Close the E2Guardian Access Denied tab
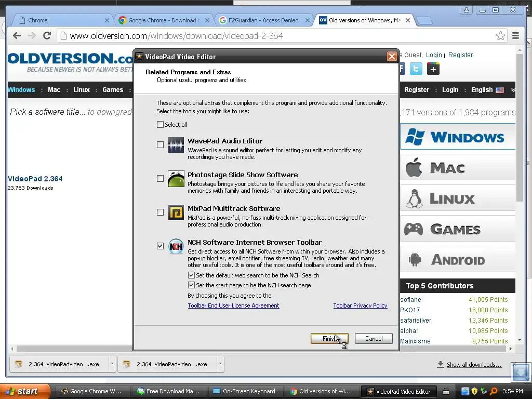Screen dimensions: 532x399 point(308,20)
